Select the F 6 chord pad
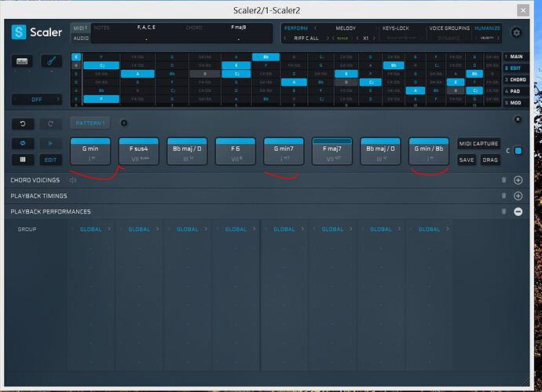Viewport: 542px width, 392px height. [236, 152]
